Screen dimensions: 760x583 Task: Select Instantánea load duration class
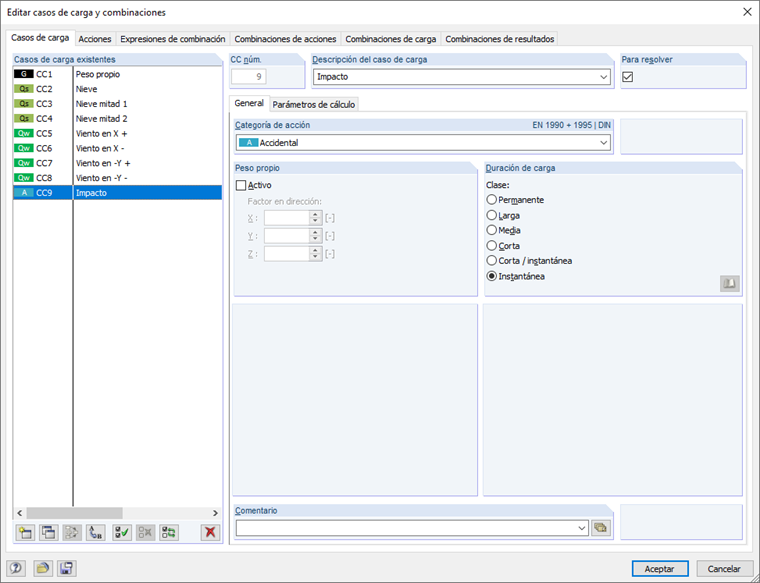click(491, 276)
